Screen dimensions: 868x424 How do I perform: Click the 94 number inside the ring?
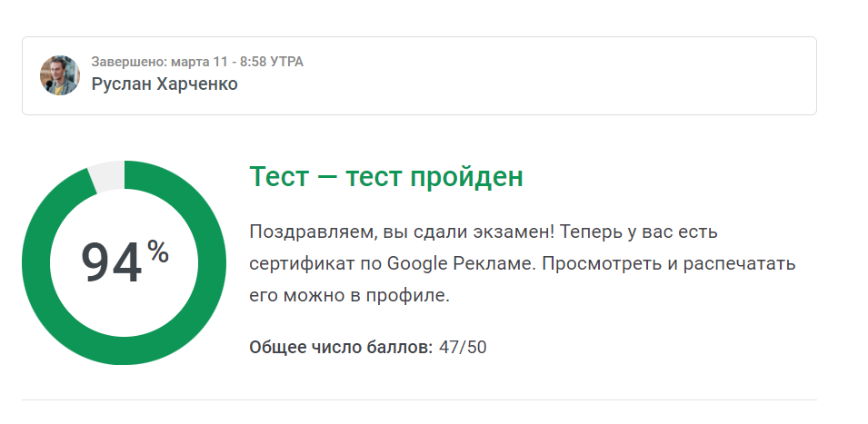click(x=111, y=263)
